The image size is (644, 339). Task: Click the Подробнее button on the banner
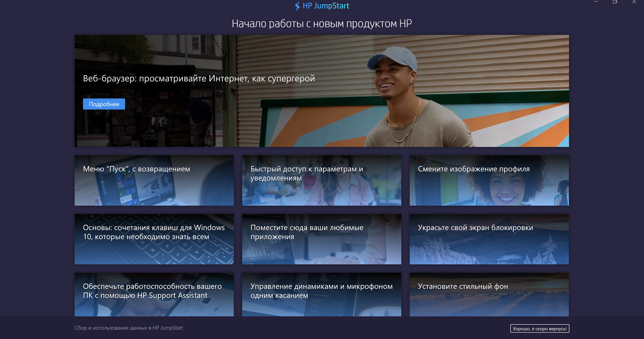point(104,104)
